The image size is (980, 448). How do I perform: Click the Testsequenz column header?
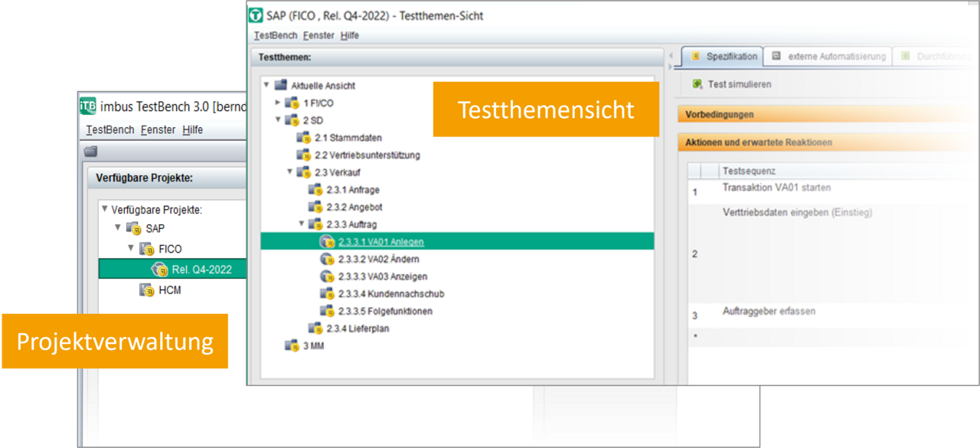(848, 171)
